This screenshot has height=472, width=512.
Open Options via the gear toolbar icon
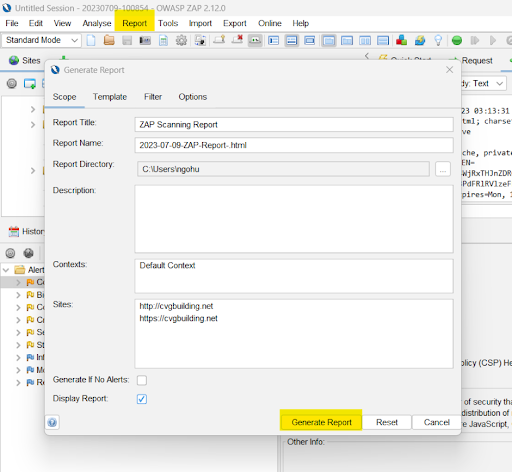[181, 41]
